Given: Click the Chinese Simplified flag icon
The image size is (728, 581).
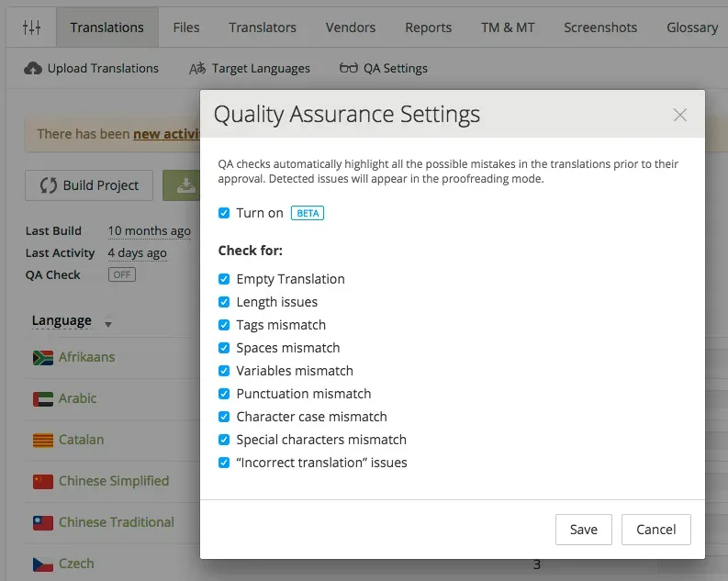Looking at the screenshot, I should 42,481.
